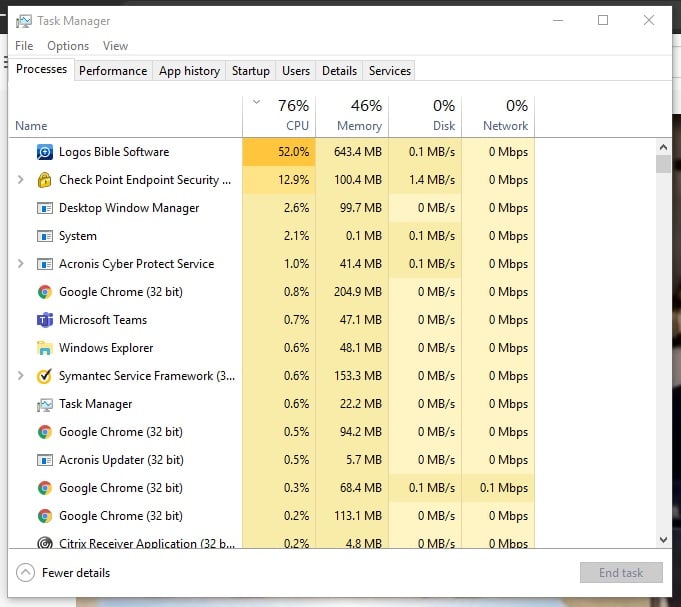
Task: Open the File menu
Action: (24, 46)
